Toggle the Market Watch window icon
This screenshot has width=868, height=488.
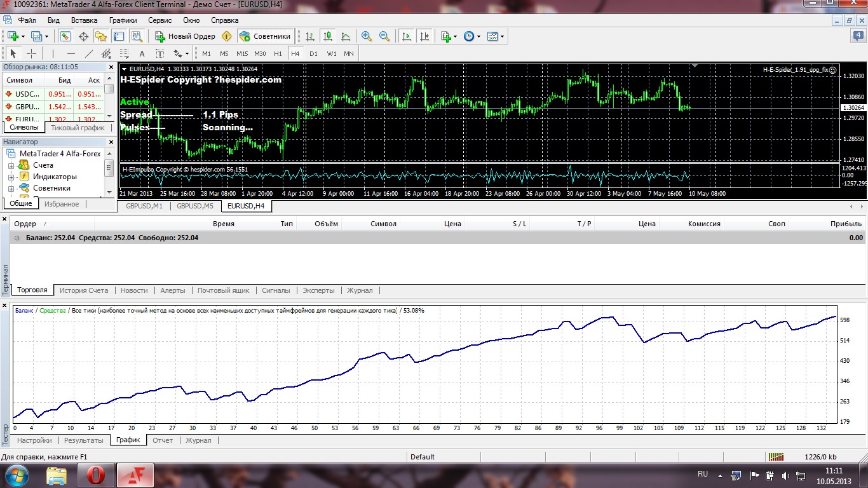65,36
